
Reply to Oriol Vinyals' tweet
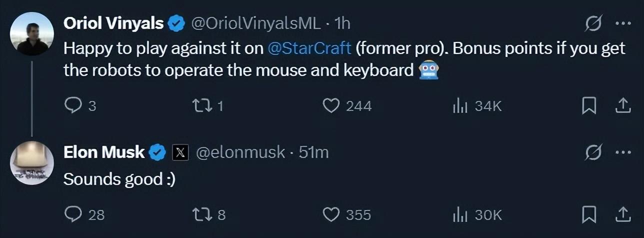coord(74,105)
